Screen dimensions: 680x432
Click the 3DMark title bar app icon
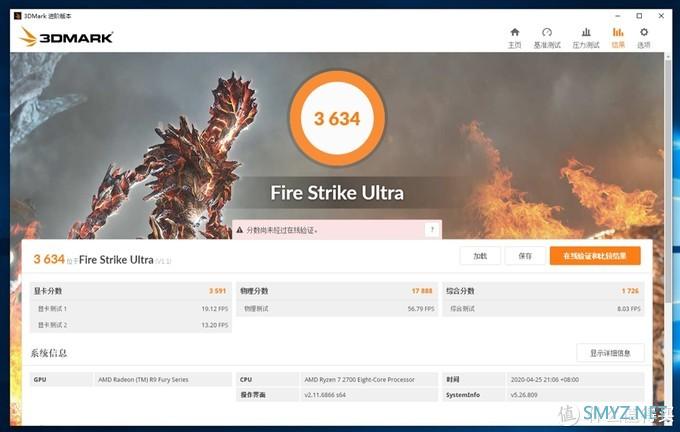(x=17, y=16)
